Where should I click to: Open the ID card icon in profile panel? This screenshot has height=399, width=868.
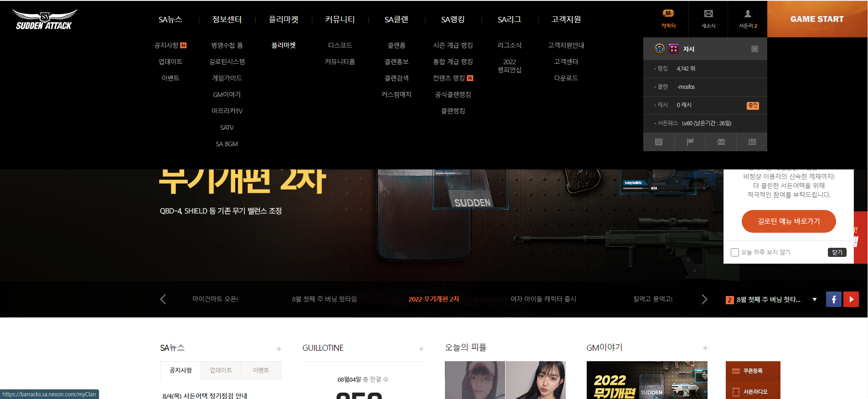tap(752, 142)
